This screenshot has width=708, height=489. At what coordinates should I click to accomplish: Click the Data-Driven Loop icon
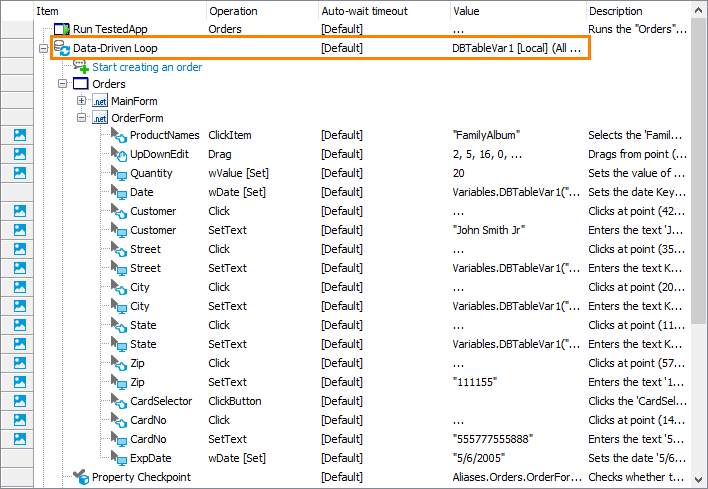coord(61,48)
